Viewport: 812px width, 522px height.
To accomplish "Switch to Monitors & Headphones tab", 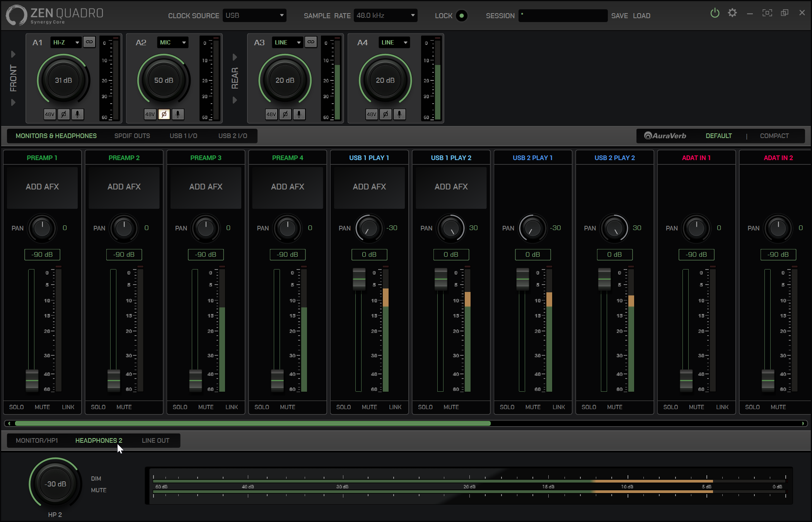I will click(56, 136).
